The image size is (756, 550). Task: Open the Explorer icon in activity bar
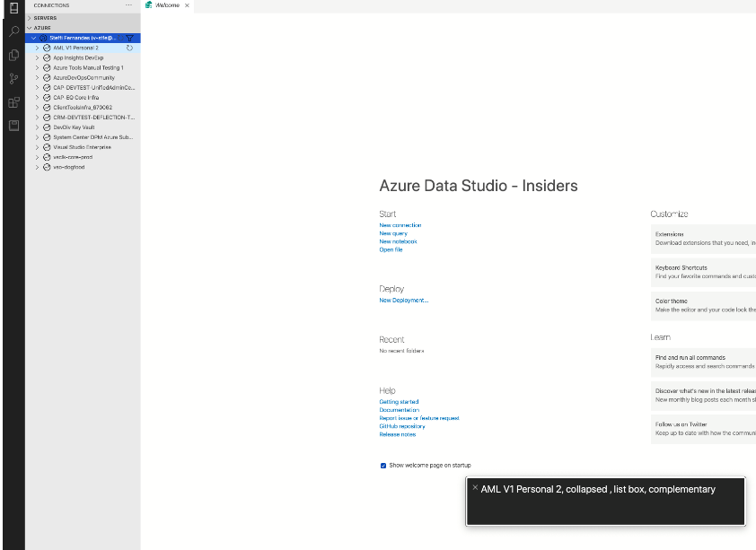[x=13, y=55]
